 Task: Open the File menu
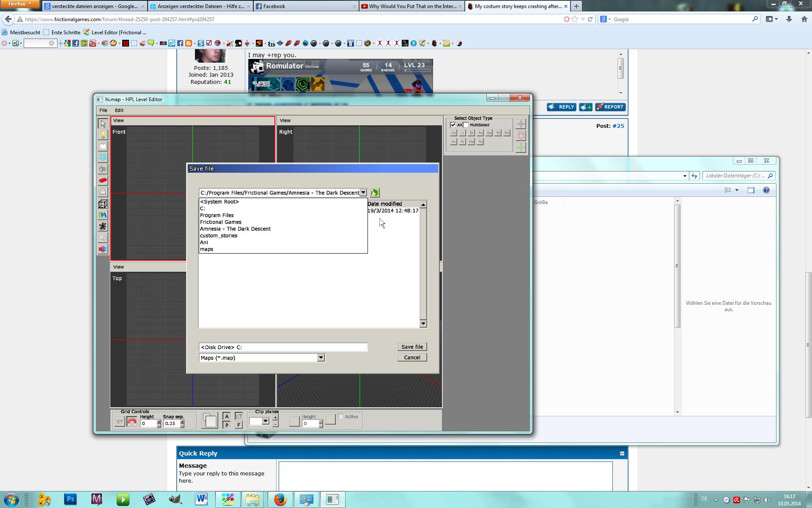pos(103,110)
